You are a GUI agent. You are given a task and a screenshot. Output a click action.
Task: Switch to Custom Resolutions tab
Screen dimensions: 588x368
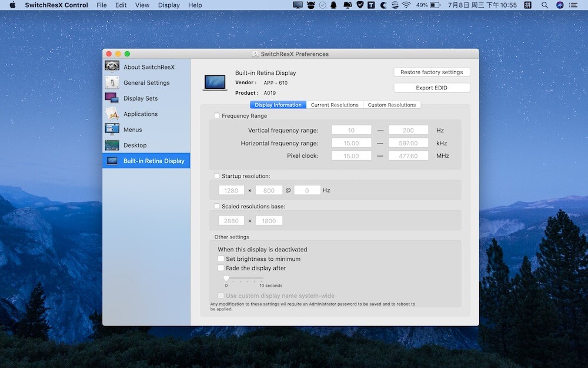pyautogui.click(x=392, y=105)
